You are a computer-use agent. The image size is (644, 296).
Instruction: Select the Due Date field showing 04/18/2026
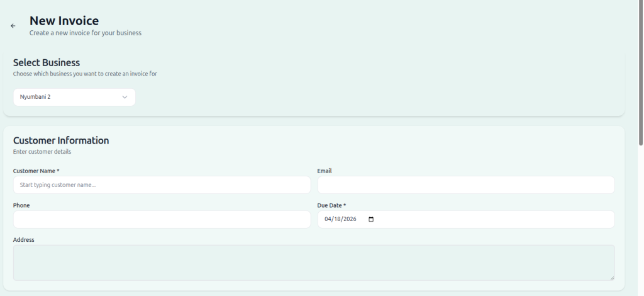(x=466, y=220)
